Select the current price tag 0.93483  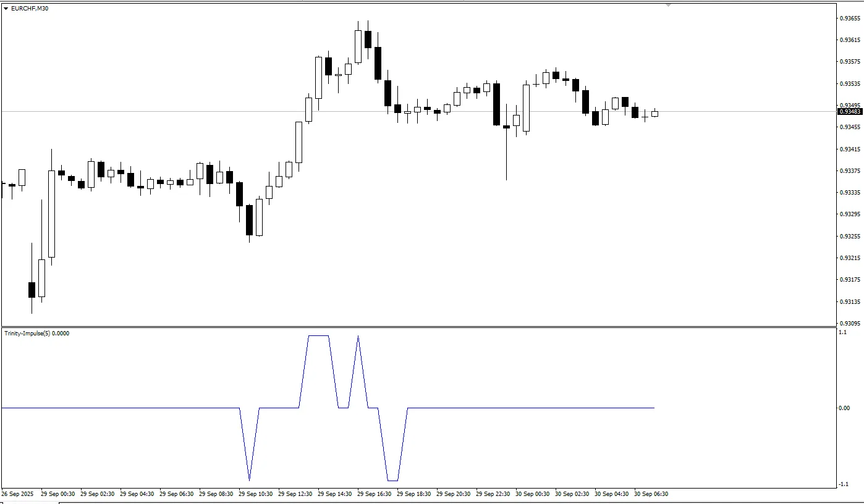(850, 112)
